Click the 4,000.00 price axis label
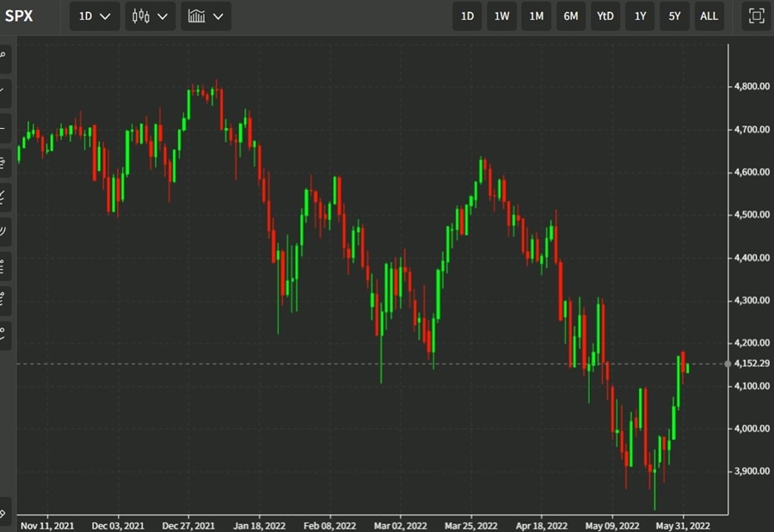This screenshot has height=532, width=774. point(752,428)
